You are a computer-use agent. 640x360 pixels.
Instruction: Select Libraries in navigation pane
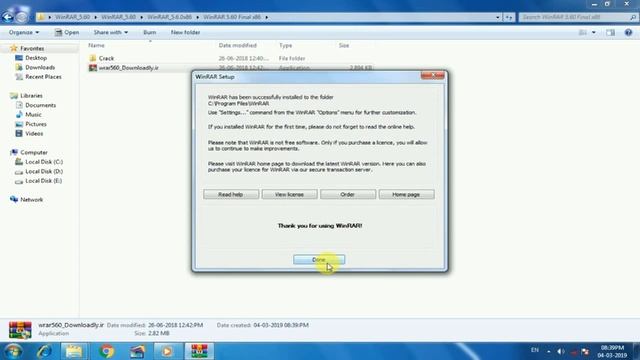[31, 96]
